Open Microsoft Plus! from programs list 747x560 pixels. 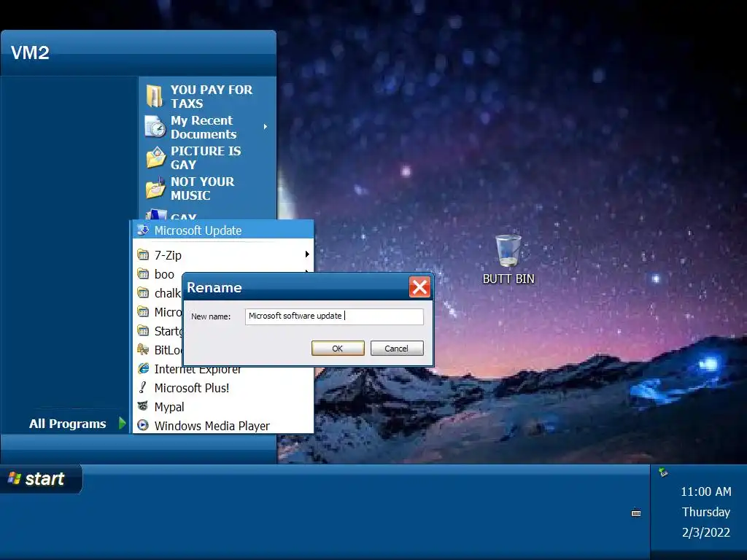coord(222,388)
